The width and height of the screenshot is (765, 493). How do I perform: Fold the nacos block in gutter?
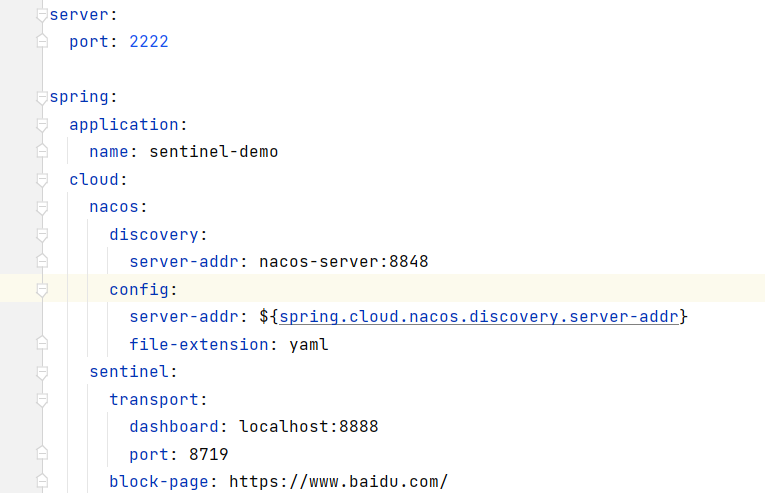coord(41,207)
